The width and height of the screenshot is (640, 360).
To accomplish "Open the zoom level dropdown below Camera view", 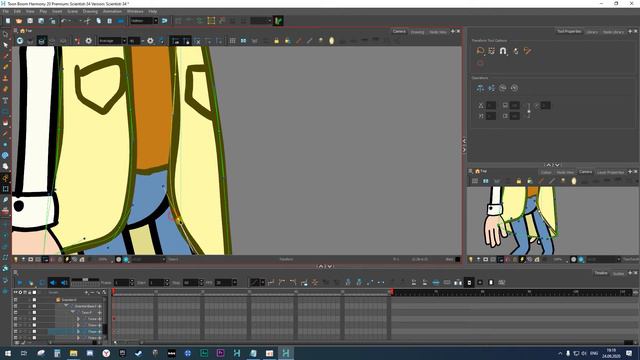I will 103,259.
